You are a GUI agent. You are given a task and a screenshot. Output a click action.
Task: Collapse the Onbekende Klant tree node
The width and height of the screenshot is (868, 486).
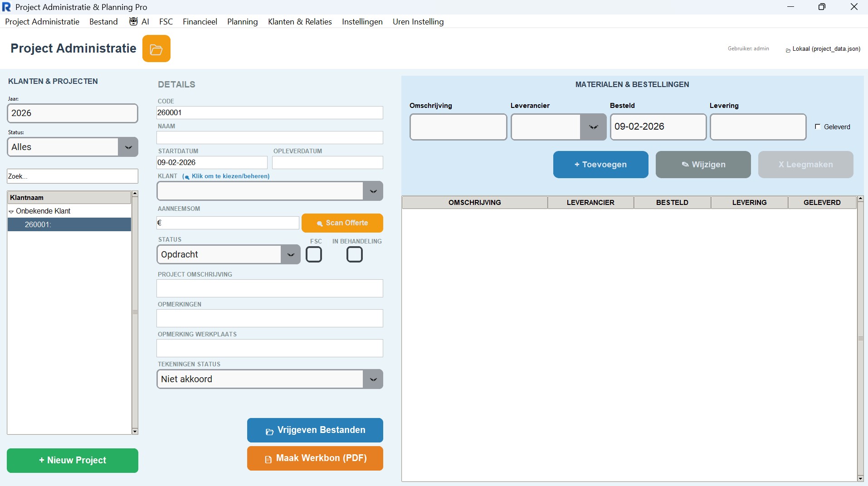[x=11, y=212]
